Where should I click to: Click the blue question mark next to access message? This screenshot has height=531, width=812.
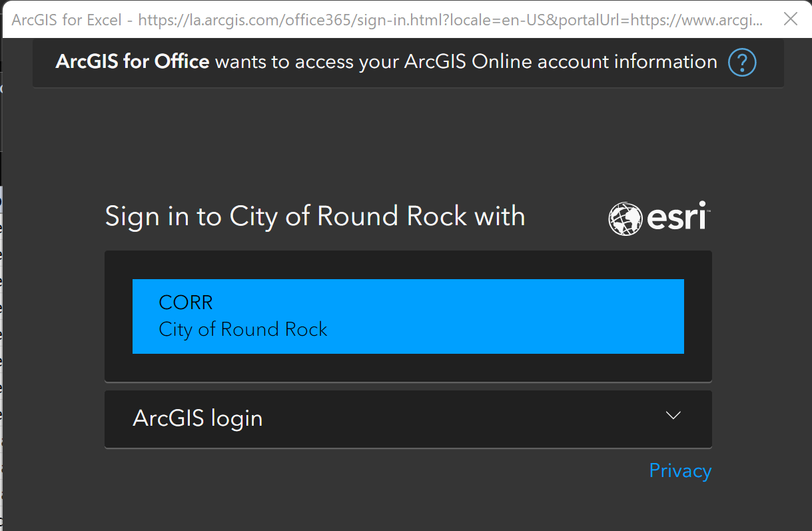(741, 62)
